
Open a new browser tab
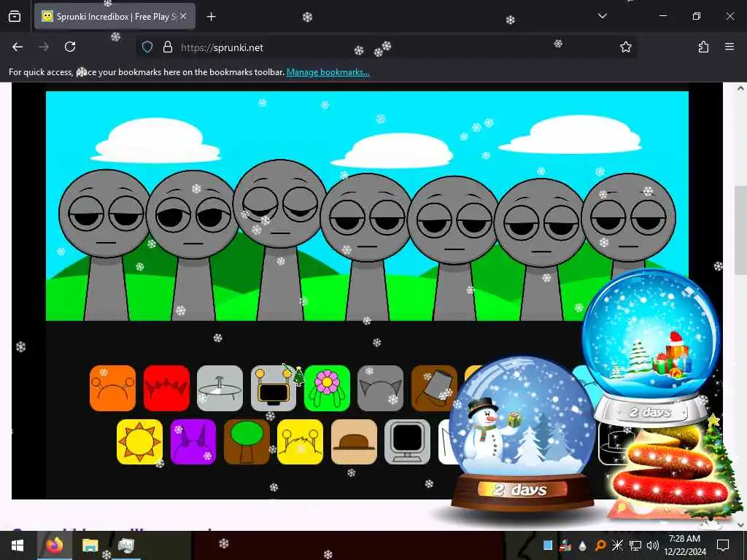[211, 17]
